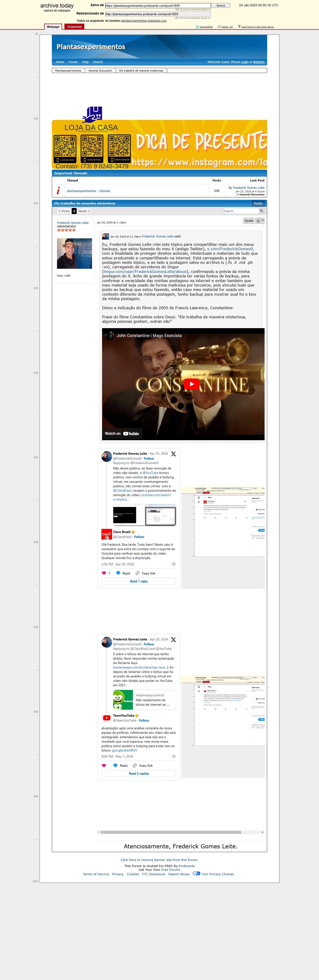Click Copy link icon on Claro Brasil tweet

(x=138, y=573)
